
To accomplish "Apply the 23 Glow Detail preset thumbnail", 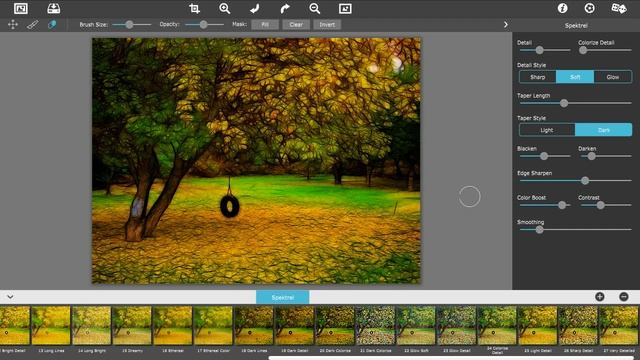I will 456,326.
